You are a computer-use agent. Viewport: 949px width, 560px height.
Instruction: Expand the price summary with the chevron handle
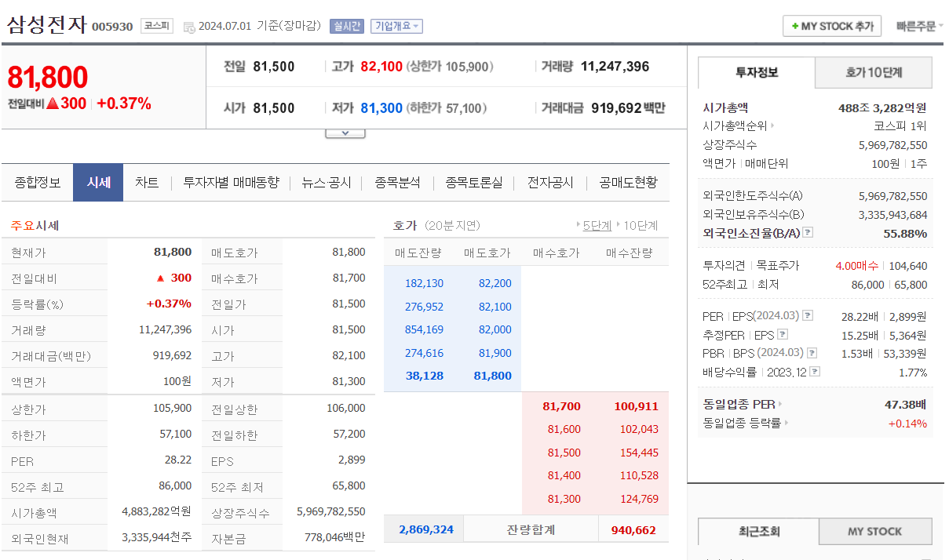click(345, 133)
